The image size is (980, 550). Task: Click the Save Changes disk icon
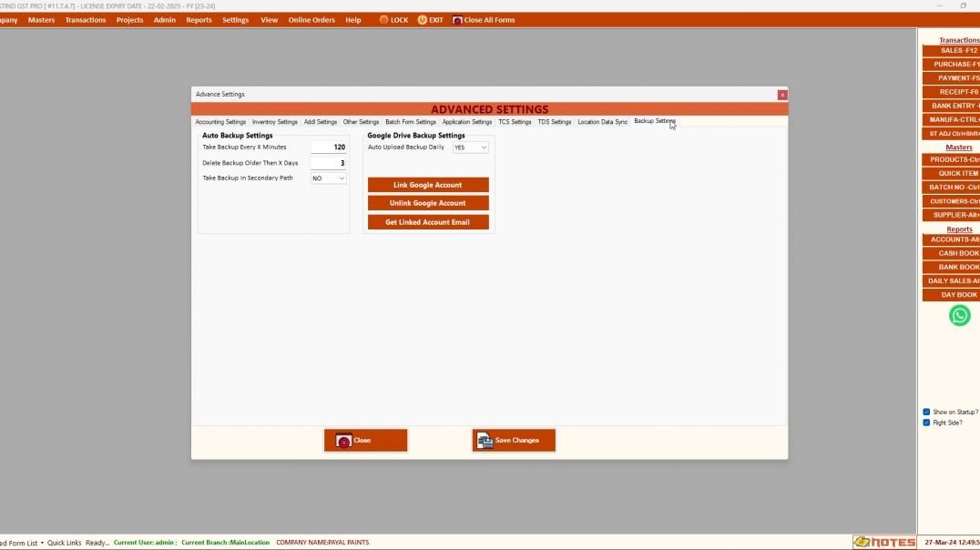point(485,441)
